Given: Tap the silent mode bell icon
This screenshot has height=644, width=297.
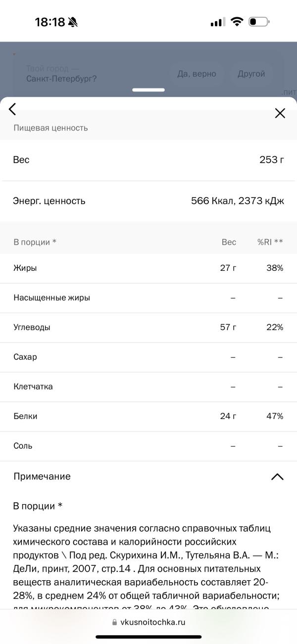Looking at the screenshot, I should (73, 22).
